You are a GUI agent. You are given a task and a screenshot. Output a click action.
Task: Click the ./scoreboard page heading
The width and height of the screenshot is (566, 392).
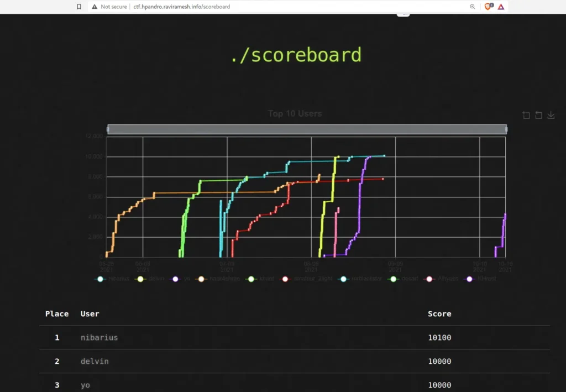[x=296, y=55]
